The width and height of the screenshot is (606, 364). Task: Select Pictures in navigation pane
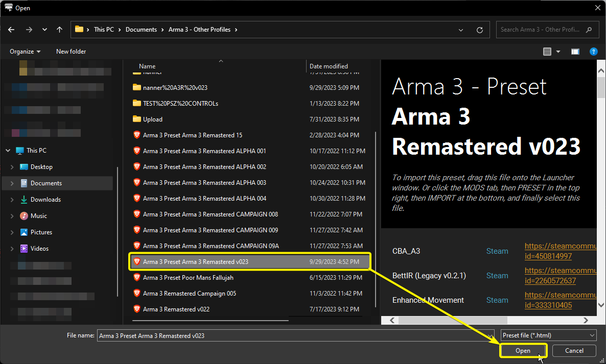point(41,232)
